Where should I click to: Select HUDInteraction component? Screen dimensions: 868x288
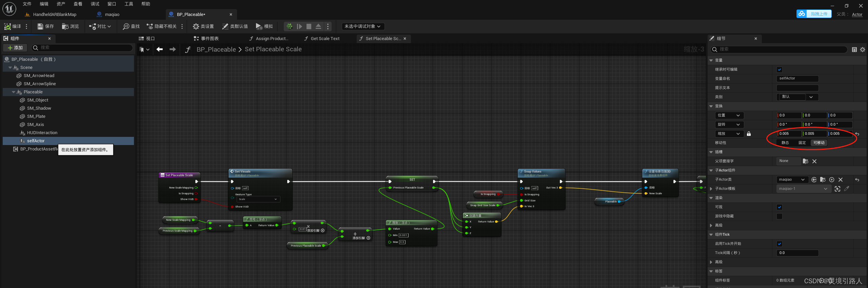click(x=42, y=133)
